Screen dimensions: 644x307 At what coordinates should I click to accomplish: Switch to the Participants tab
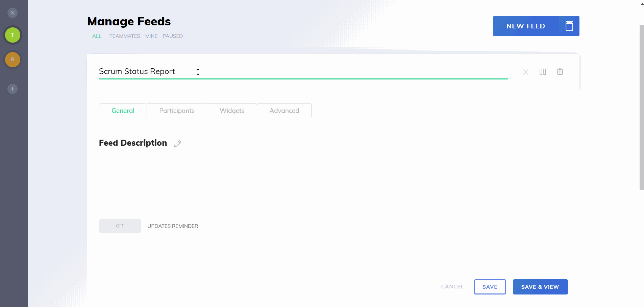(177, 110)
